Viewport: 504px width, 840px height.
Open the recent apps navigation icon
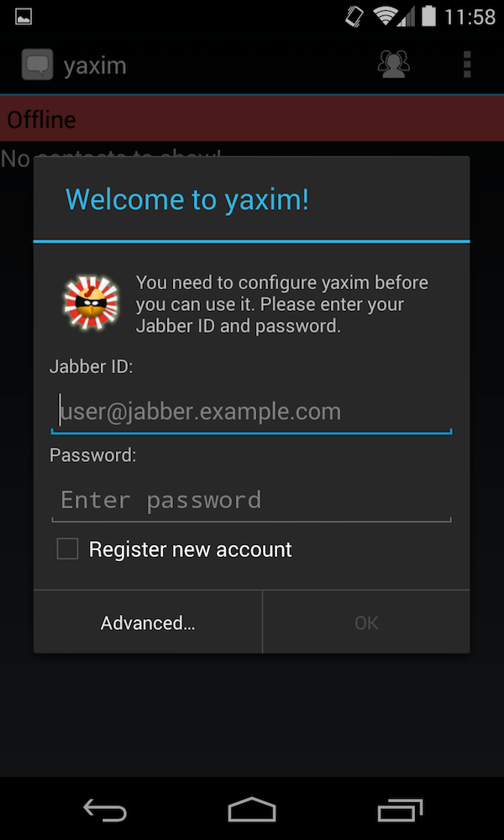click(x=400, y=810)
